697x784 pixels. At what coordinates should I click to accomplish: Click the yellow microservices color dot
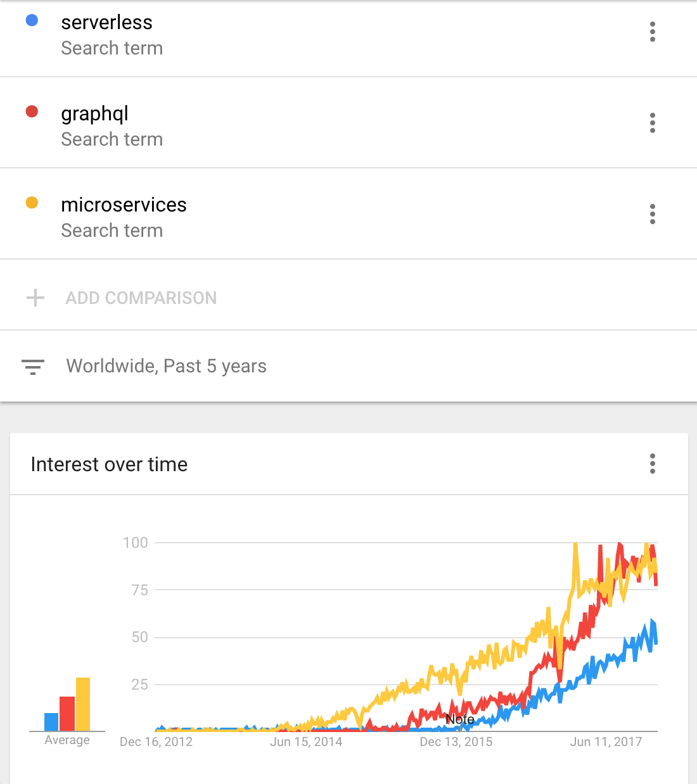(x=32, y=203)
